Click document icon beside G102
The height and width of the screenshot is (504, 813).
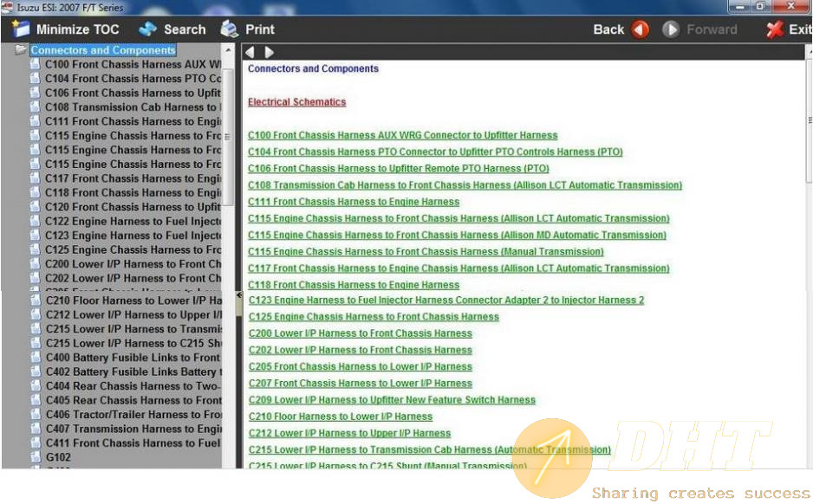coord(36,457)
